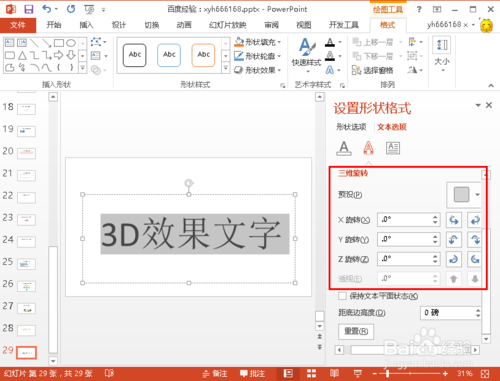Image resolution: width=500 pixels, height=381 pixels.
Task: Switch to 形状选项 in format pane
Action: pyautogui.click(x=351, y=127)
